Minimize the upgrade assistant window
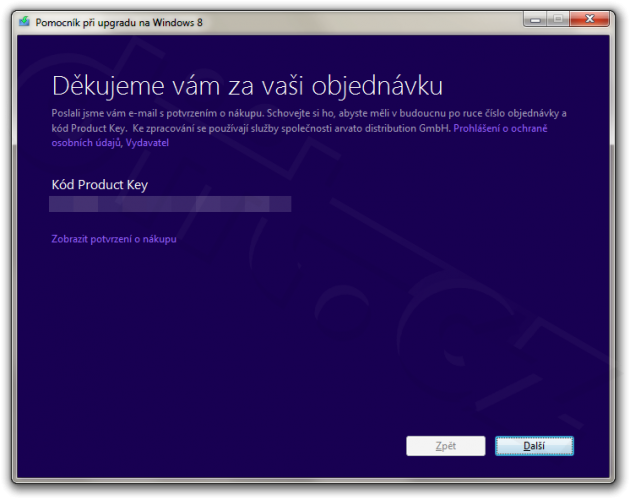Image resolution: width=630 pixels, height=500 pixels. pyautogui.click(x=535, y=19)
